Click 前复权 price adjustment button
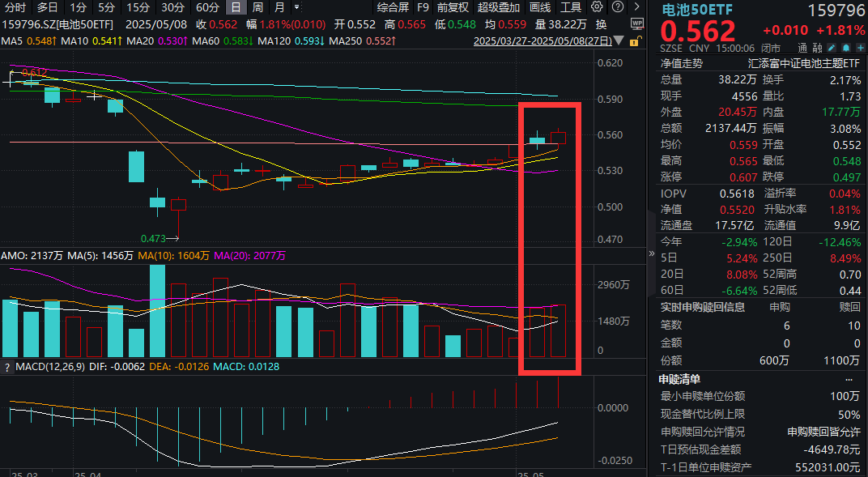The width and height of the screenshot is (868, 477). click(x=453, y=7)
